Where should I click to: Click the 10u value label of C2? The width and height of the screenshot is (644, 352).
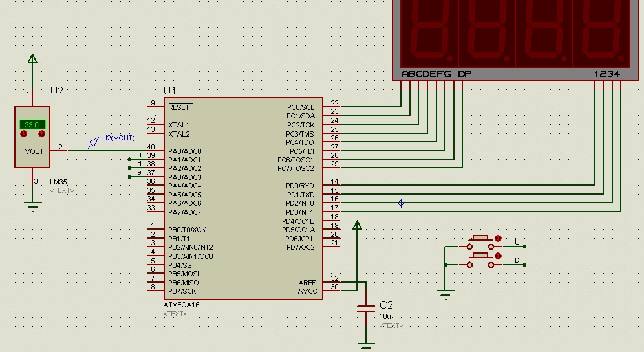pyautogui.click(x=385, y=316)
